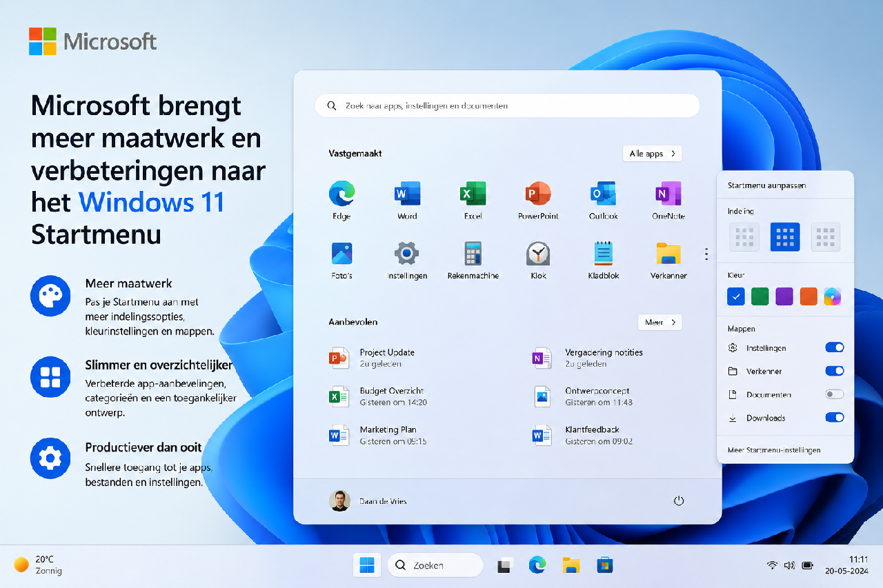
Task: Toggle the Instellingen folder switch
Action: 835,348
